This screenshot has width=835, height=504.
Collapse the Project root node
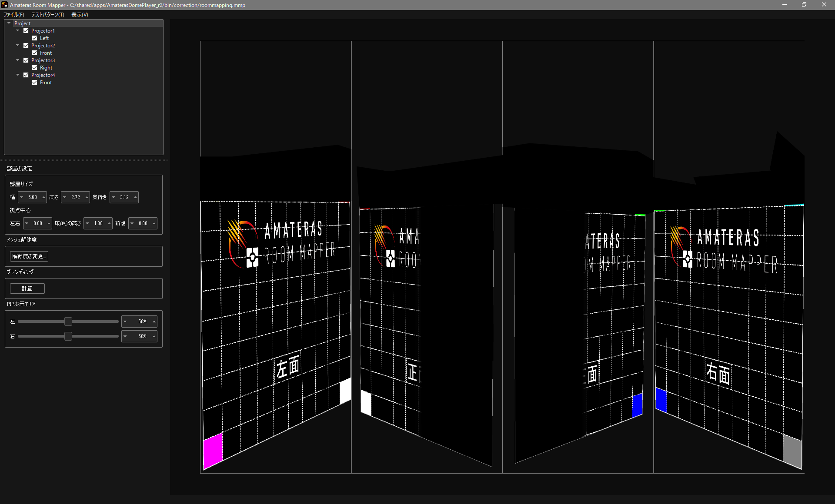(x=9, y=23)
